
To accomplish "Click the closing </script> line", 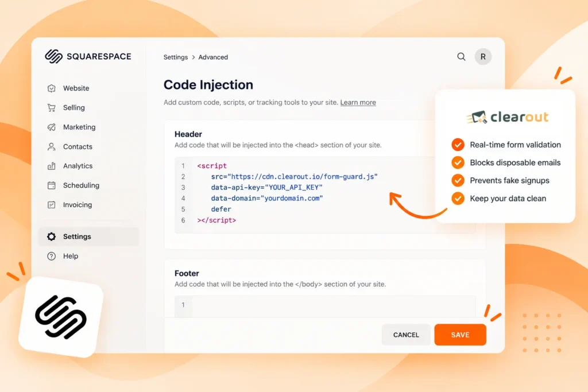I will 216,220.
